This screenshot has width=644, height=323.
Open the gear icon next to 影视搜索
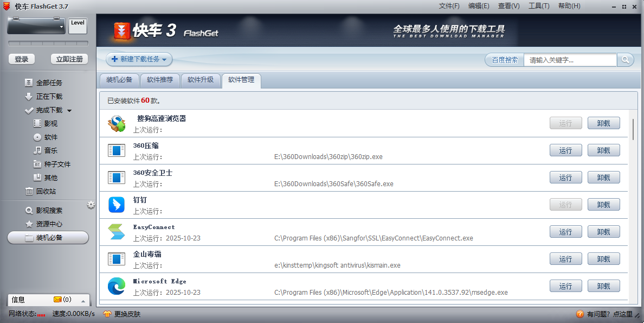pyautogui.click(x=91, y=205)
